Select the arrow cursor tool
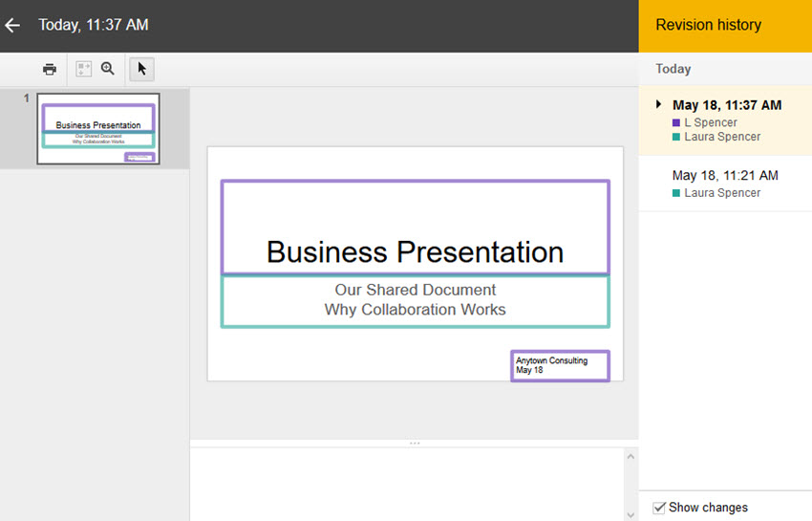The height and width of the screenshot is (521, 812). click(x=142, y=69)
